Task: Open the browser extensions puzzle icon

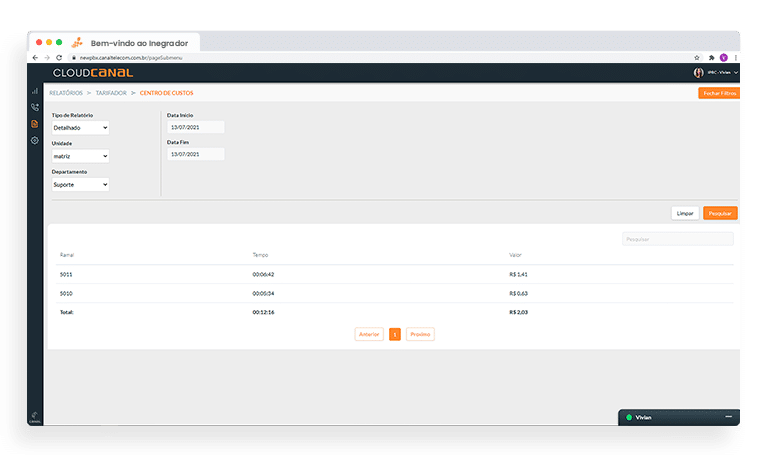Action: tap(711, 58)
